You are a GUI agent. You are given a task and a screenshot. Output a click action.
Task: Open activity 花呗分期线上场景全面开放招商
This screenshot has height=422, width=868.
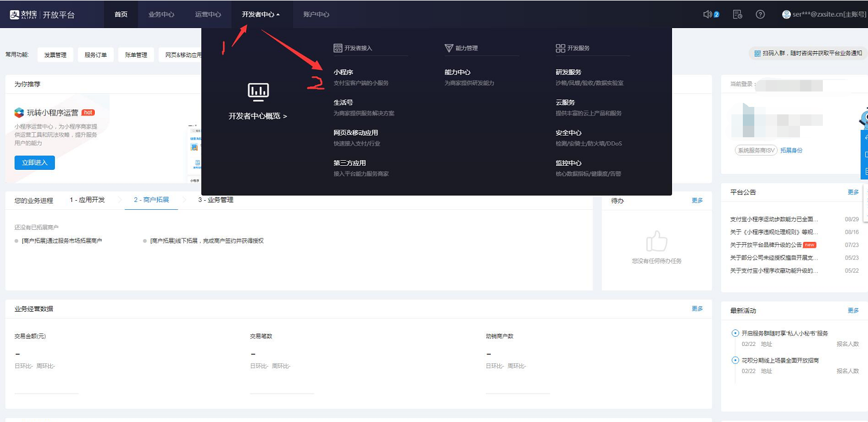tap(781, 360)
